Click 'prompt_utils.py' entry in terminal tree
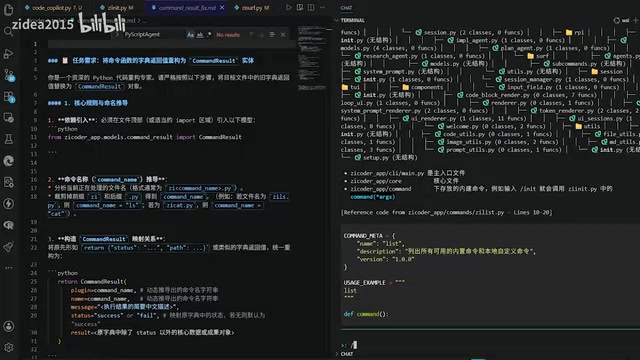This screenshot has height=360, width=640. [500, 150]
